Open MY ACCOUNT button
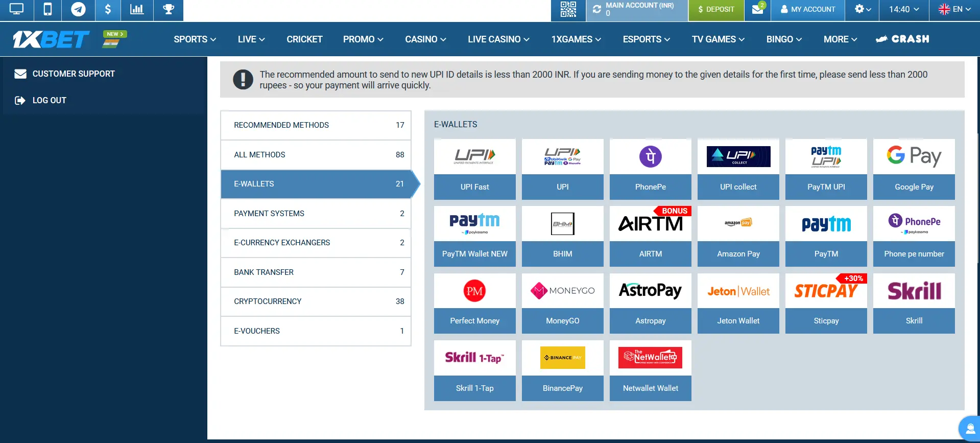This screenshot has width=980, height=443. coord(808,9)
